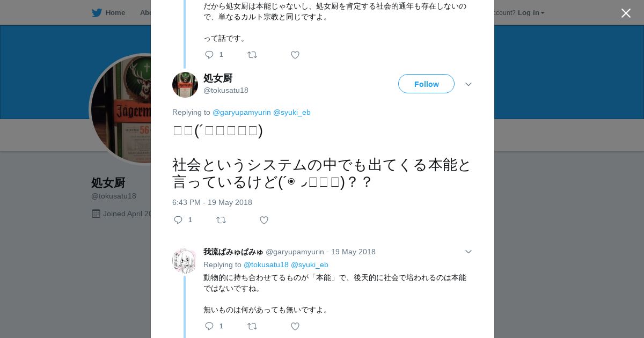644x338 pixels.
Task: Like the main tokusatu18 tweet
Action: (x=264, y=220)
